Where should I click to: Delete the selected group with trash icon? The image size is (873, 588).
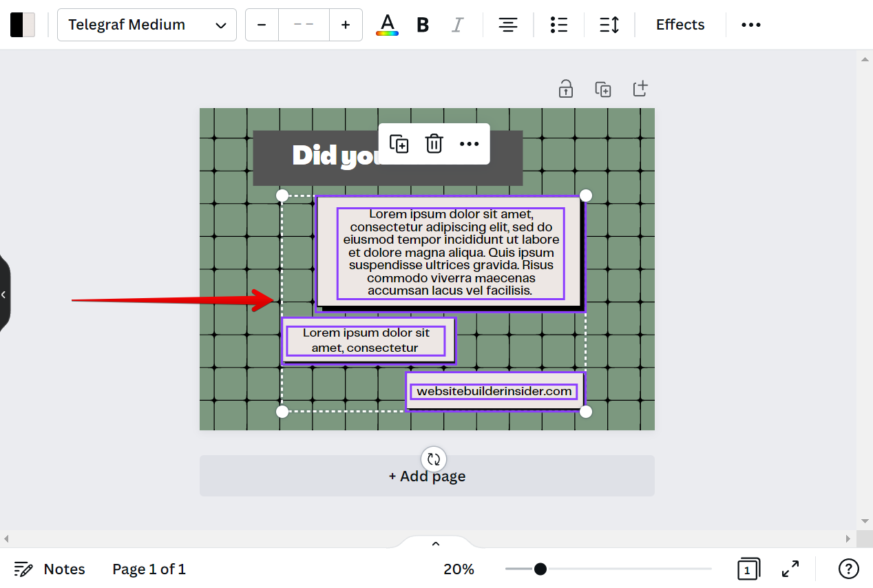[434, 143]
